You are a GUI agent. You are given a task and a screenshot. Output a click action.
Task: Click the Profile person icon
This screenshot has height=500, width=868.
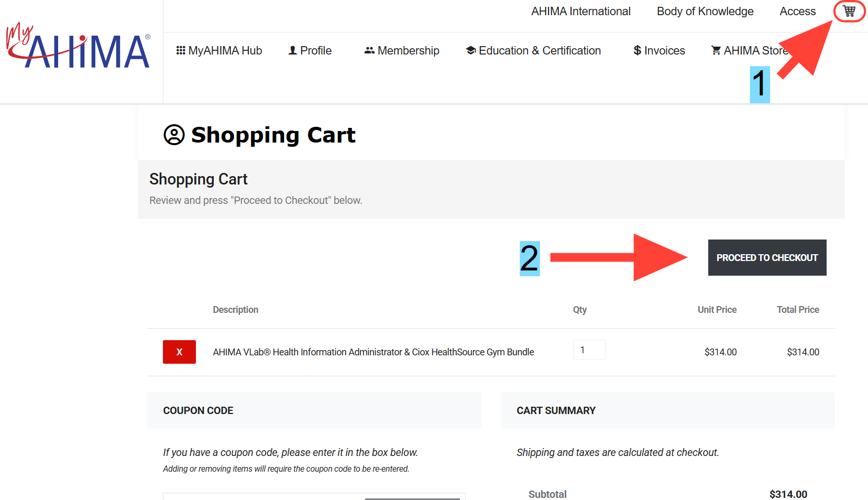click(x=293, y=50)
